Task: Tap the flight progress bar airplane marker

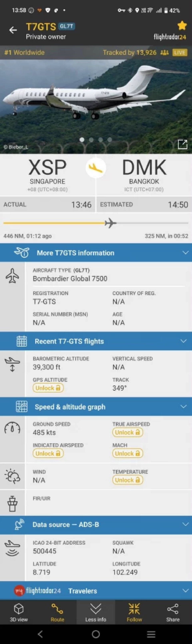Action: tap(110, 223)
